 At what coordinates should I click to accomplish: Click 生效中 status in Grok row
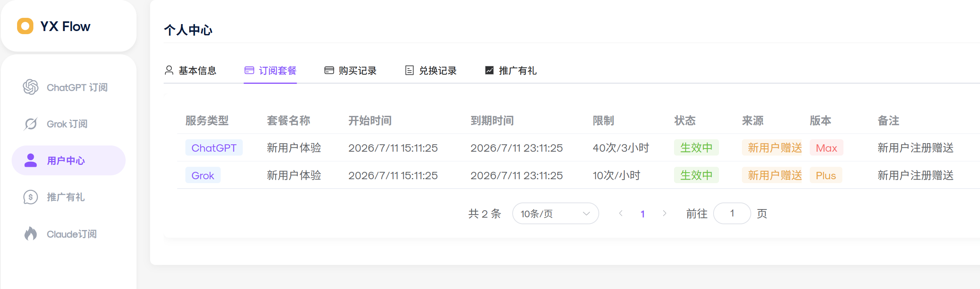point(696,175)
